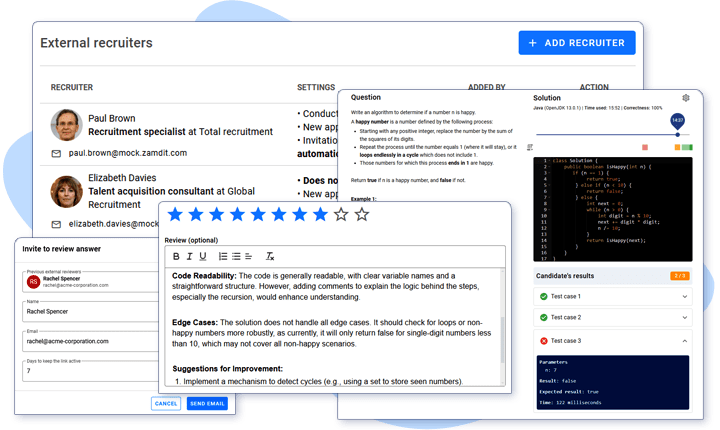Set rating to one star

pos(175,214)
